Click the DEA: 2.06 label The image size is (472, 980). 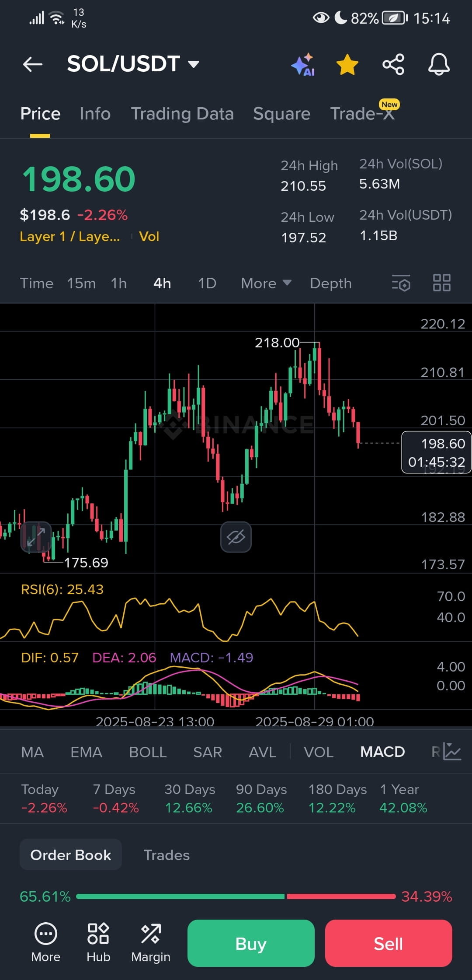124,658
